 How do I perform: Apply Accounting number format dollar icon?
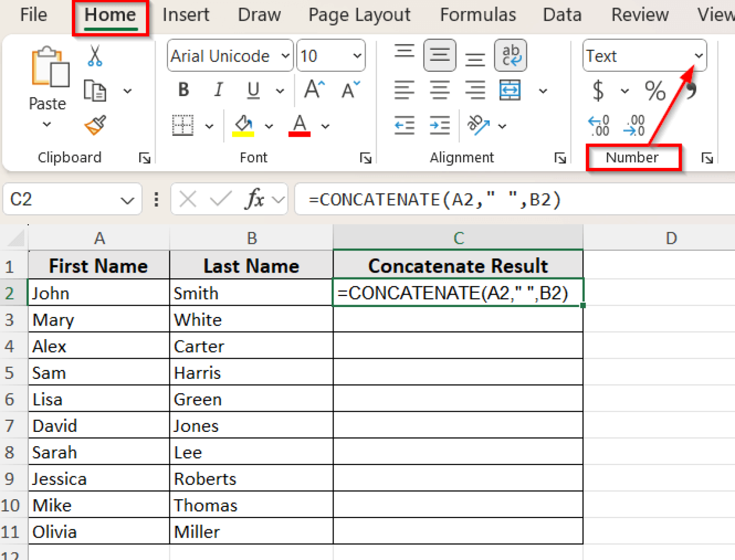point(597,91)
